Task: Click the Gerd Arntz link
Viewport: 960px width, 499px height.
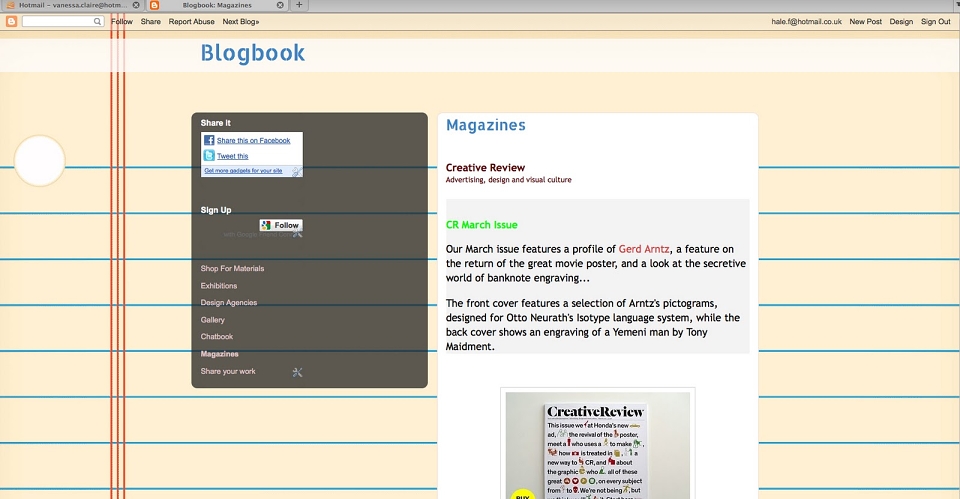Action: point(644,249)
